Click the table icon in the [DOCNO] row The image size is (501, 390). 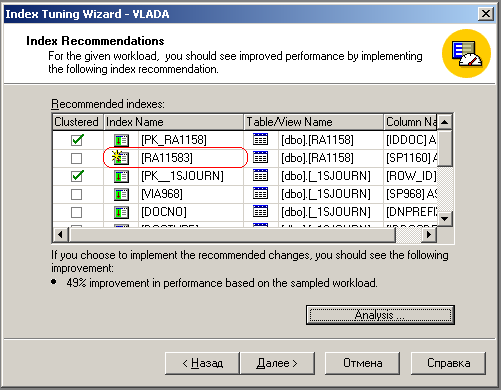point(260,211)
